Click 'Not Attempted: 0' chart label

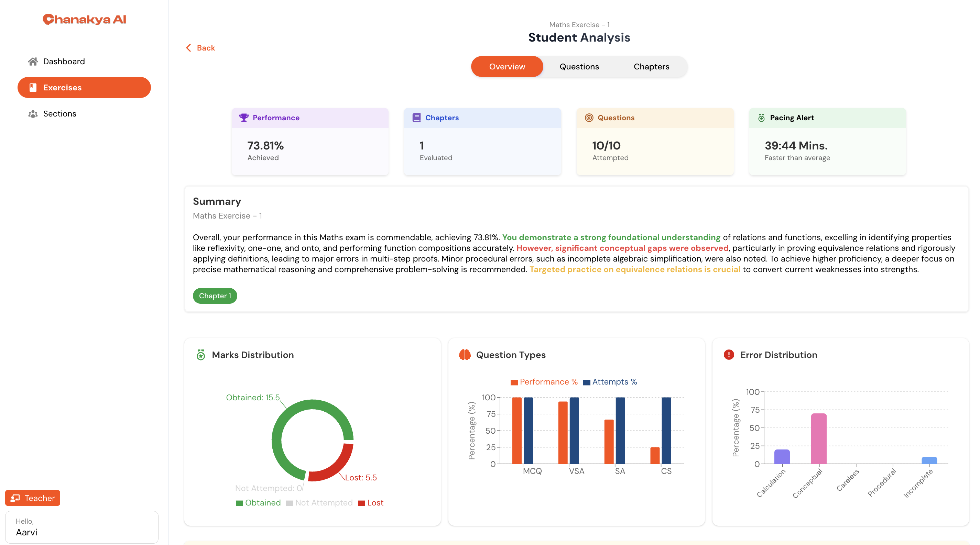[269, 488]
